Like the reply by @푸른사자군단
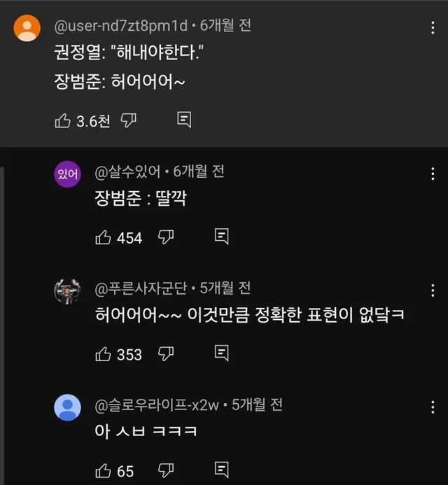Viewport: 448px width, 485px height. (102, 353)
